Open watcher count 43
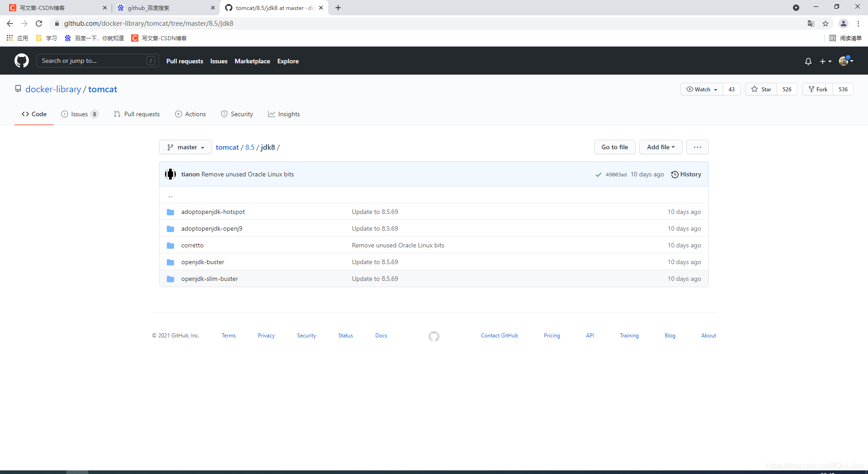Screen dimensions: 868x474 (x=731, y=89)
